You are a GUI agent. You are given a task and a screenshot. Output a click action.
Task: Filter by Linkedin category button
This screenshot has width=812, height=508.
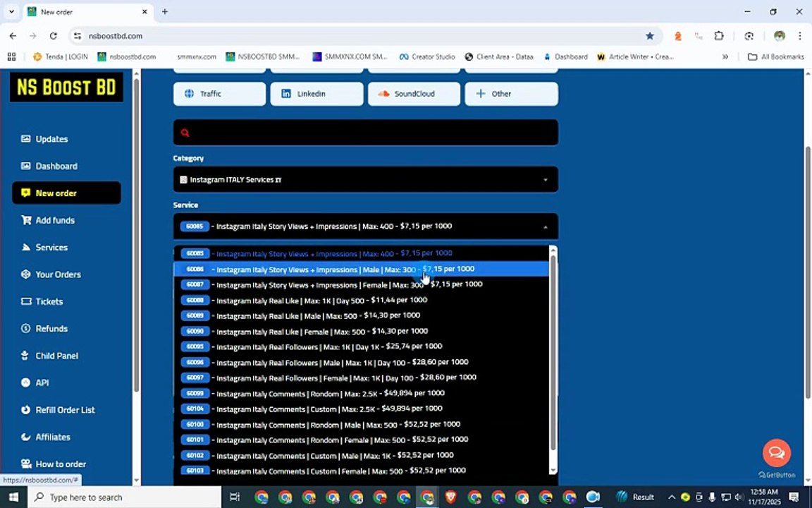(x=316, y=94)
